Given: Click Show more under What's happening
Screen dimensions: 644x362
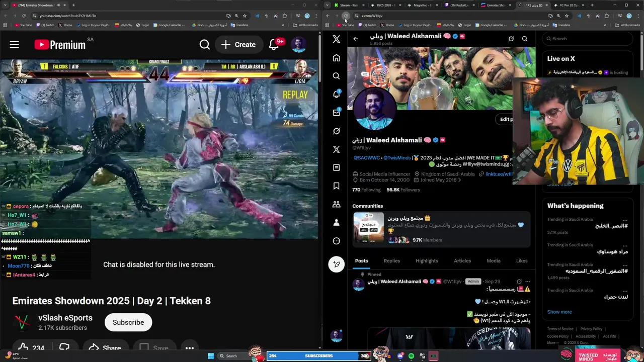Looking at the screenshot, I should pyautogui.click(x=559, y=312).
